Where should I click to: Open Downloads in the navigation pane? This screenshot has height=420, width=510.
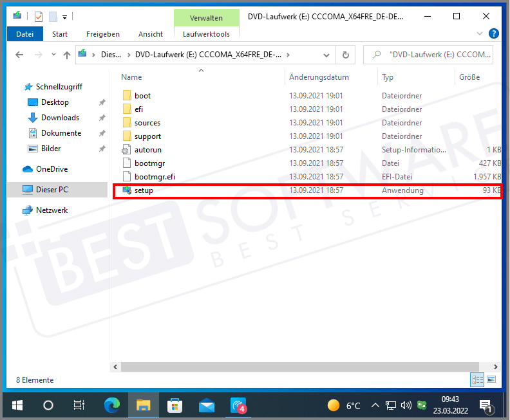pos(60,118)
